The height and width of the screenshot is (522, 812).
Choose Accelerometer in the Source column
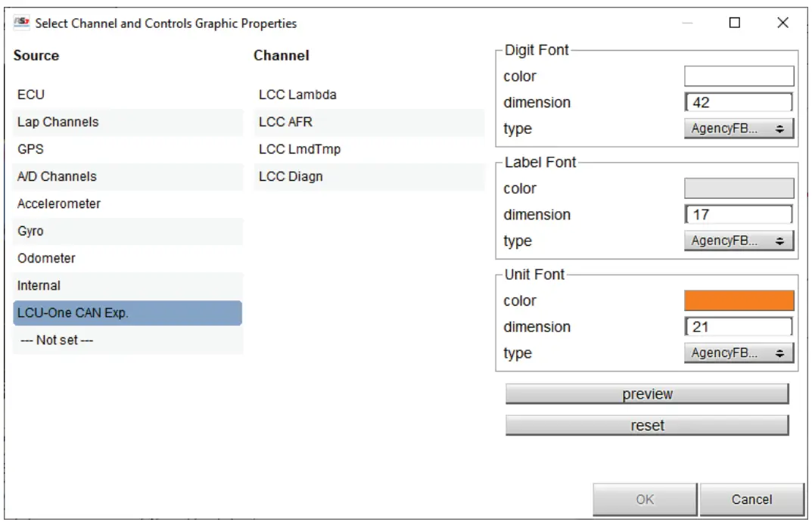(x=76, y=204)
